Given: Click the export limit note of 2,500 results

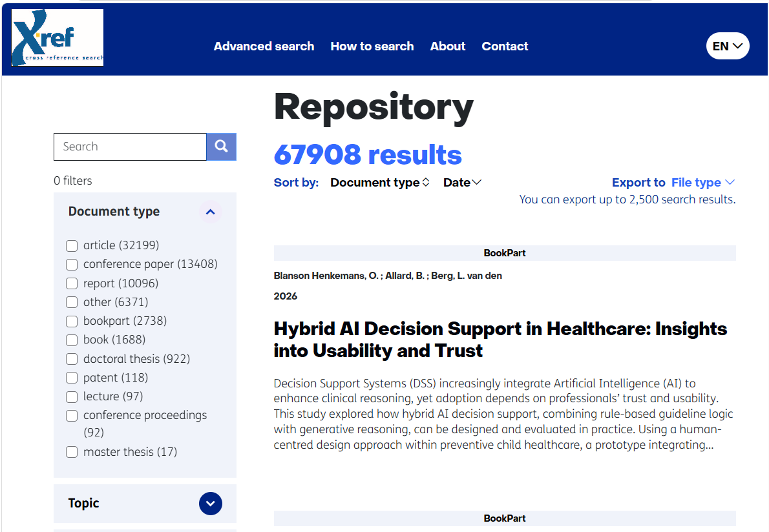Looking at the screenshot, I should pos(627,200).
